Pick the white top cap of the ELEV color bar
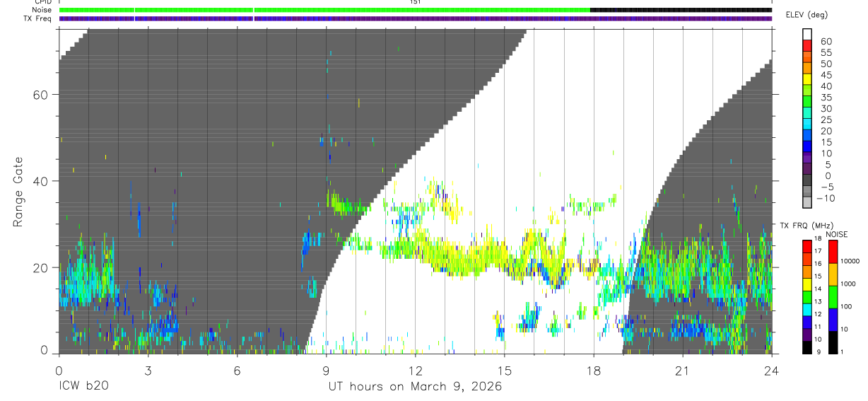 [x=807, y=34]
